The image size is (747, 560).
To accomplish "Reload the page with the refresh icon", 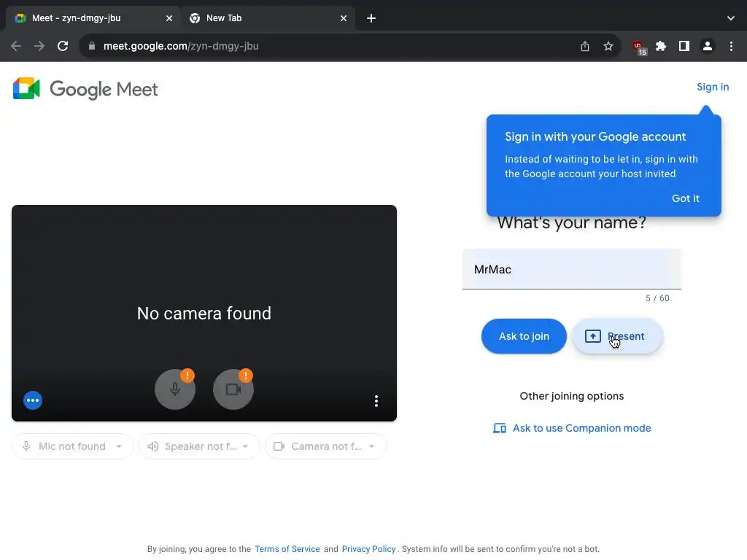I will tap(63, 46).
